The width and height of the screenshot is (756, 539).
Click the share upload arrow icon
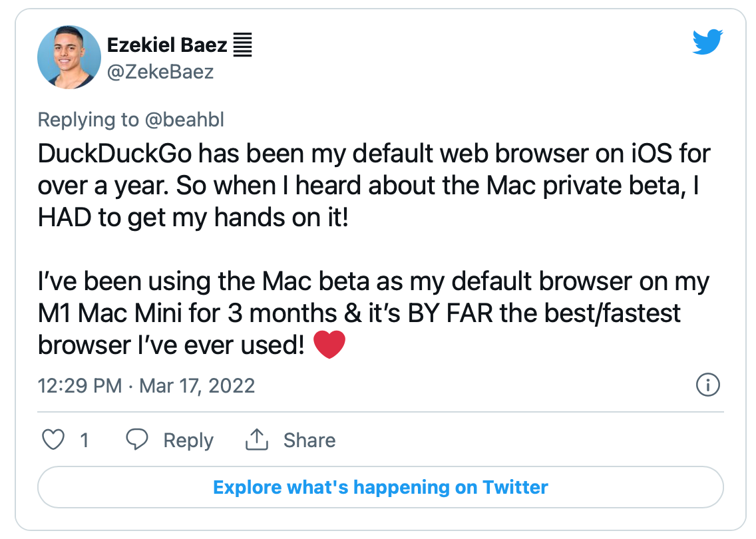(256, 439)
